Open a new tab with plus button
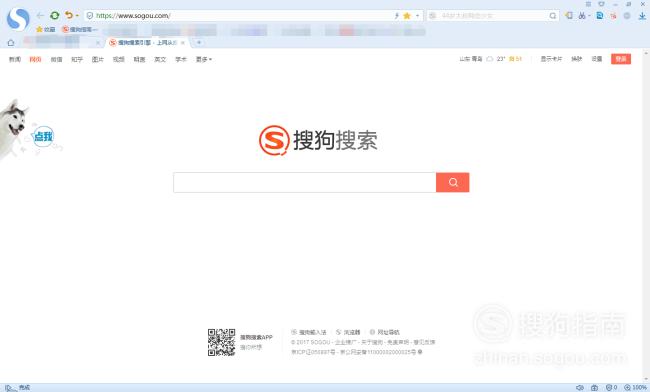650x392 pixels. [x=199, y=42]
